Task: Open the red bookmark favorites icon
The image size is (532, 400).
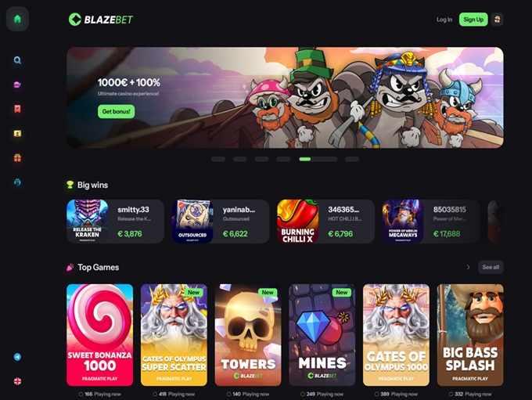Action: click(17, 109)
